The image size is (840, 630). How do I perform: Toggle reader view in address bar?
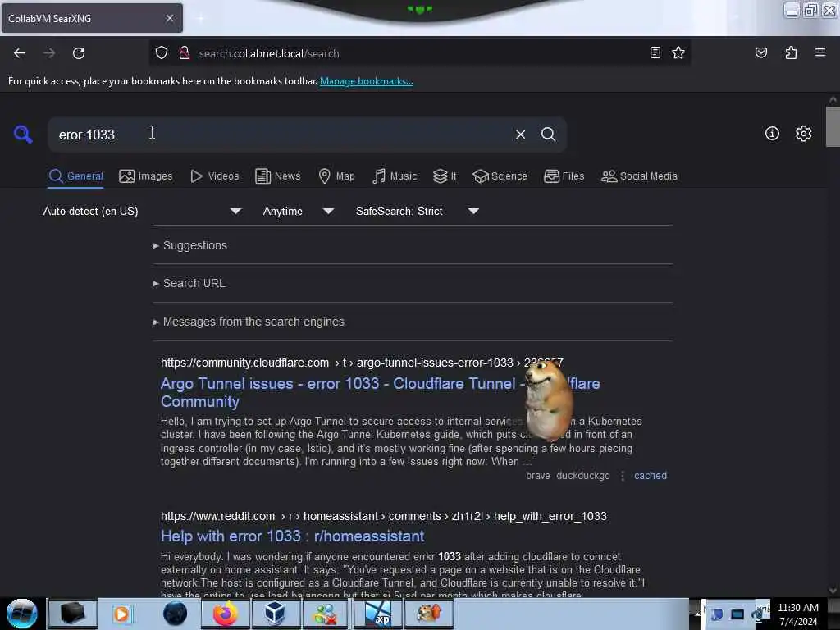pyautogui.click(x=655, y=52)
